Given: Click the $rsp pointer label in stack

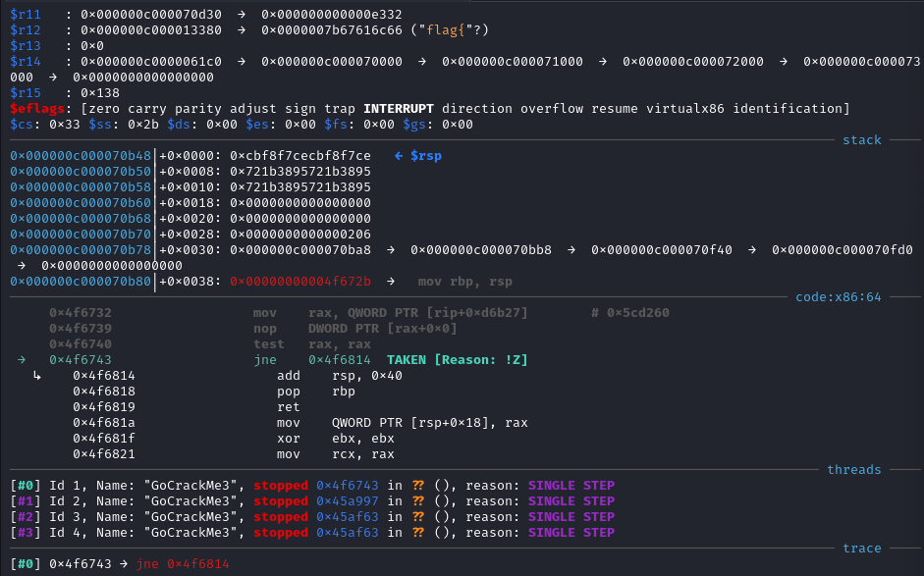Looking at the screenshot, I should point(425,156).
